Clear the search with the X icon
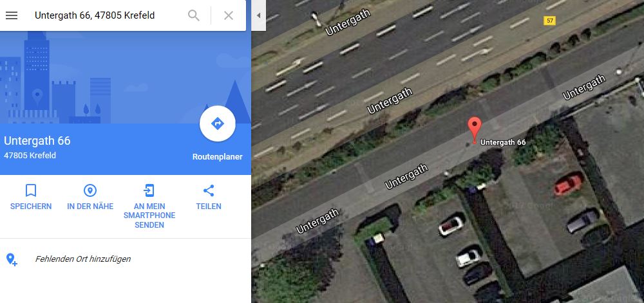This screenshot has width=644, height=303. (229, 15)
